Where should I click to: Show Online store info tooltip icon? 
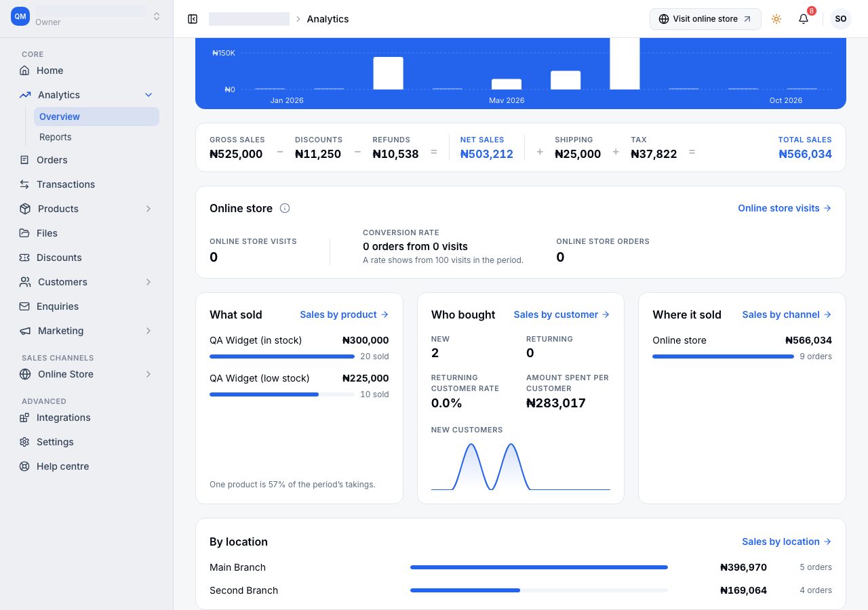[285, 208]
